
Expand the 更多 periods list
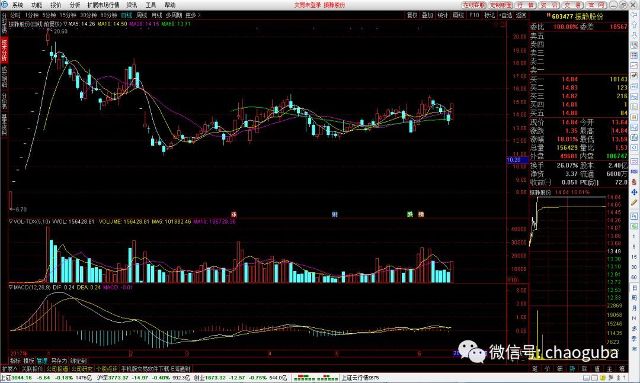point(192,15)
